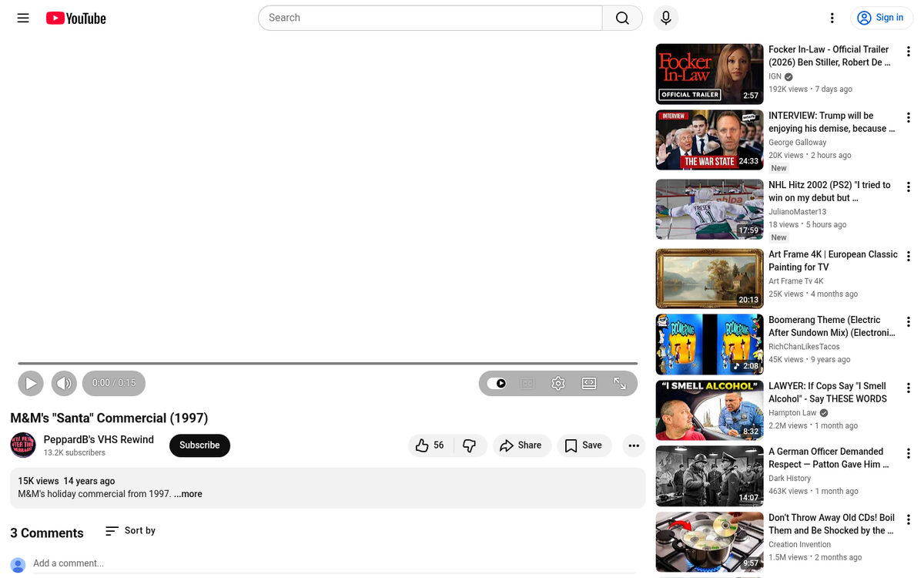
Task: Start a voice search
Action: [665, 18]
